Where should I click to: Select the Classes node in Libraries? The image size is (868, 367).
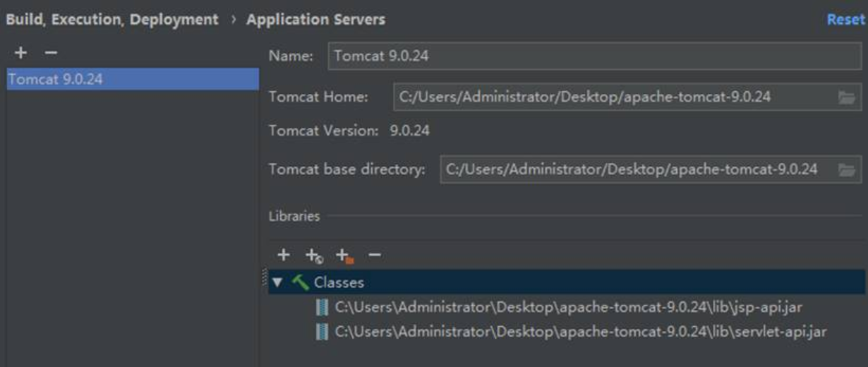pos(567,282)
